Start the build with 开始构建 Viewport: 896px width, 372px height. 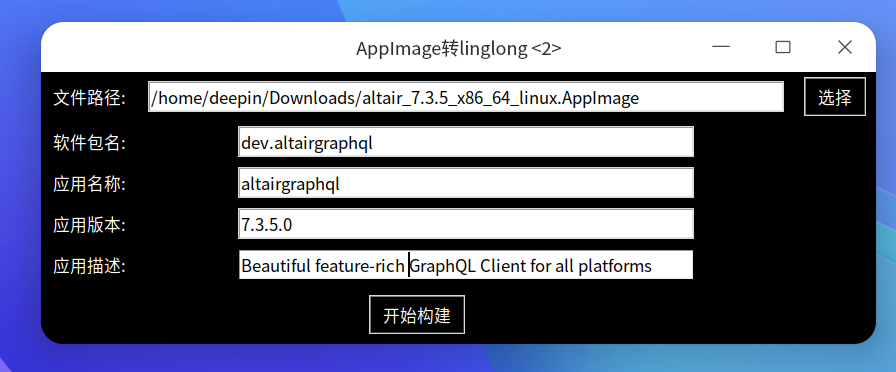[417, 315]
